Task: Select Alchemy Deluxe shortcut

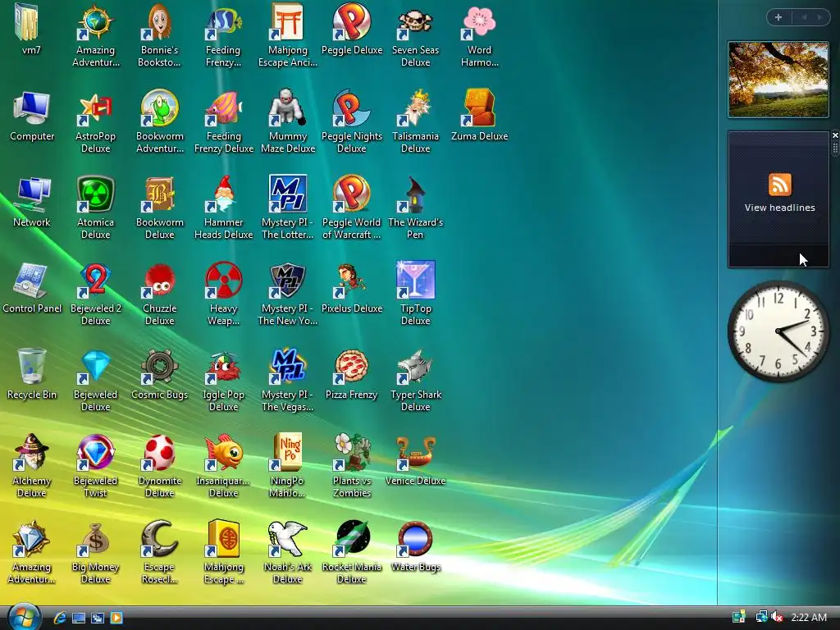Action: [x=32, y=466]
